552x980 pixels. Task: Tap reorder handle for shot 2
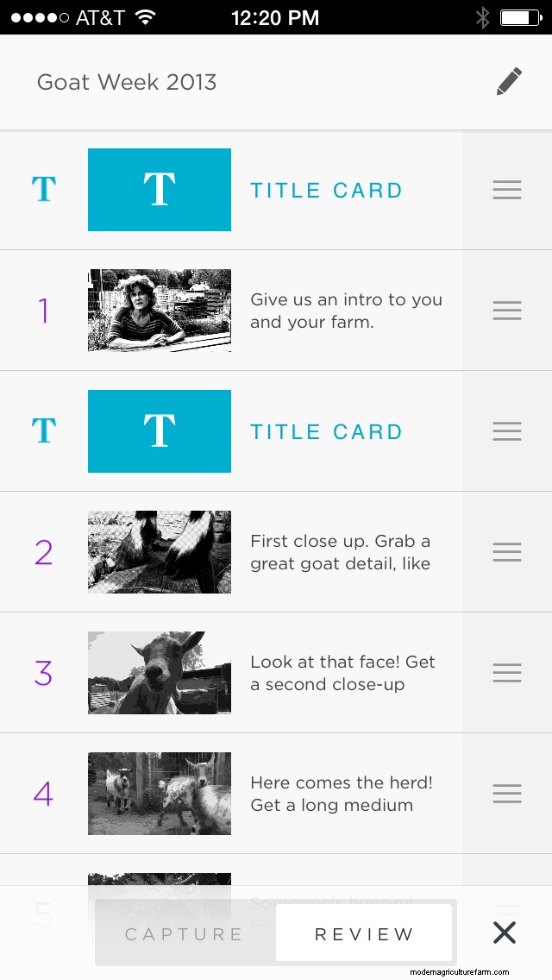[x=507, y=552]
